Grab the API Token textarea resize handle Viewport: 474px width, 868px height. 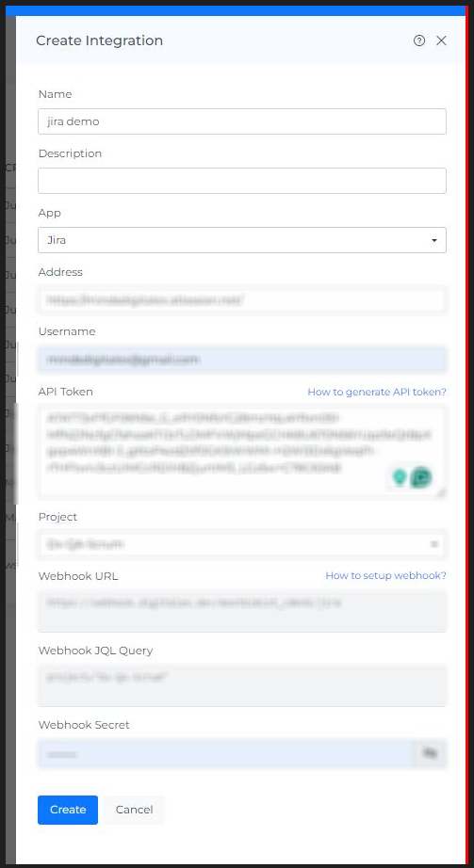(x=441, y=492)
